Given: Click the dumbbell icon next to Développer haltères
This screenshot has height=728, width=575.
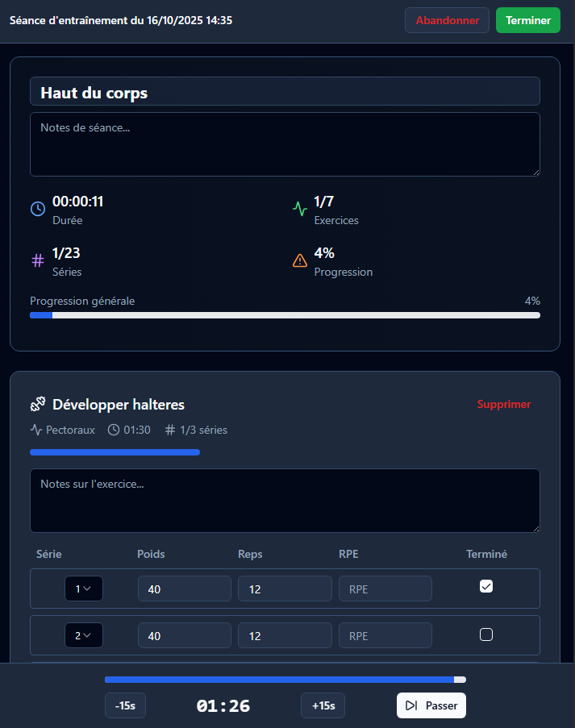Looking at the screenshot, I should [x=38, y=404].
